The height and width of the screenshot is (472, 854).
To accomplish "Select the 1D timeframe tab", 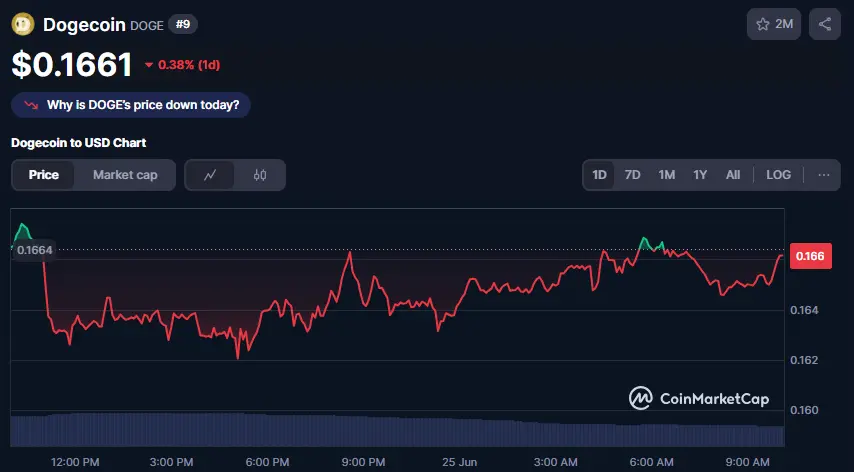I will 599,175.
